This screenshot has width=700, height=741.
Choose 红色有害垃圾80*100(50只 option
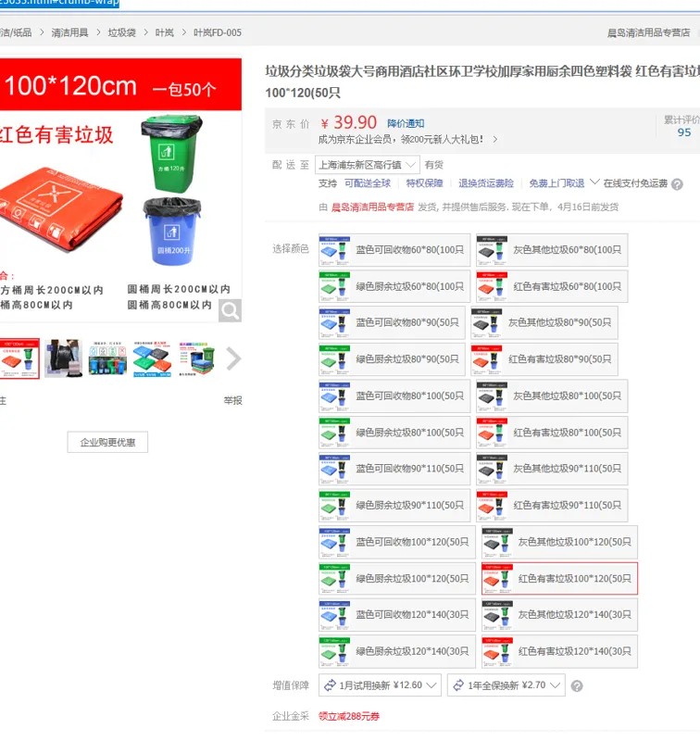click(552, 433)
